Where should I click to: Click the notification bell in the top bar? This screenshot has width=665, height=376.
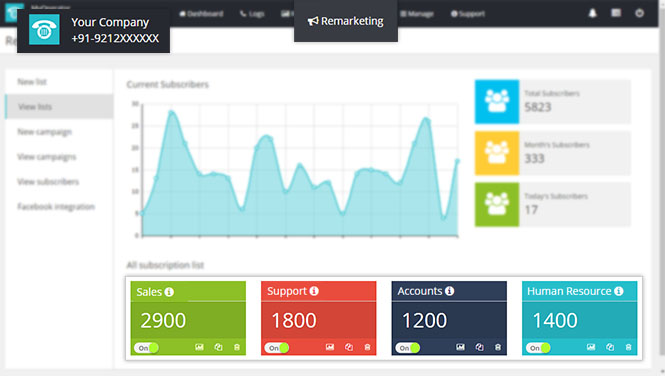[x=592, y=13]
